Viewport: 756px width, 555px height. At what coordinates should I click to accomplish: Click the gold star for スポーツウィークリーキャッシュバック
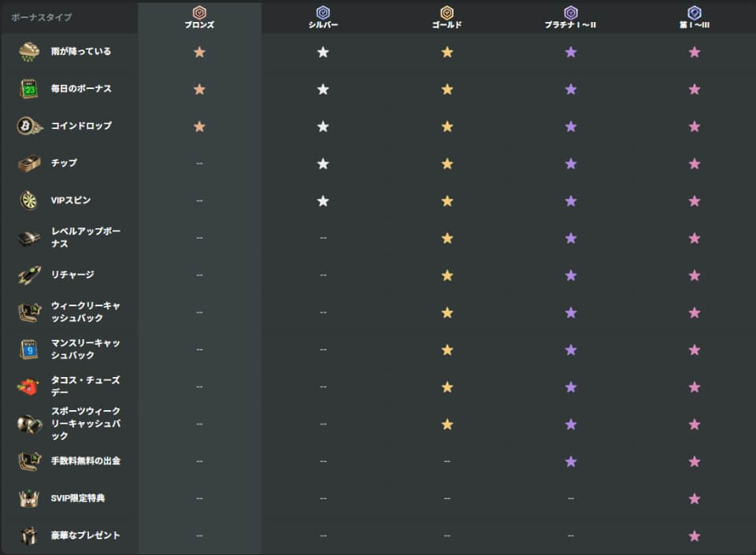447,424
